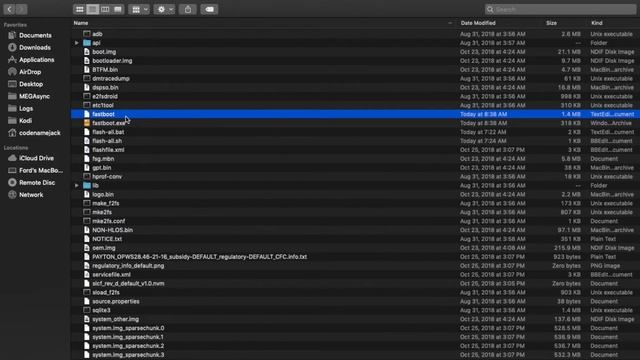
Task: Open the group-by arrangement dropdown
Action: [139, 9]
